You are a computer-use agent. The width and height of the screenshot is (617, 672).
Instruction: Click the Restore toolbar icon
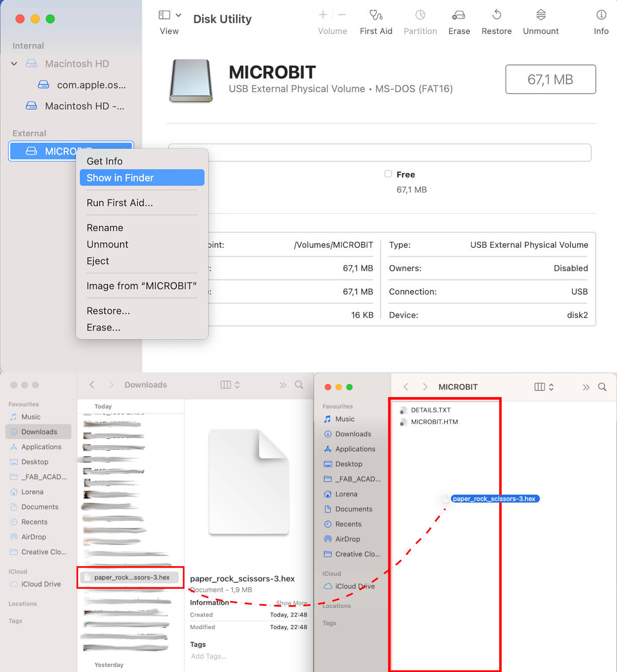pyautogui.click(x=497, y=15)
